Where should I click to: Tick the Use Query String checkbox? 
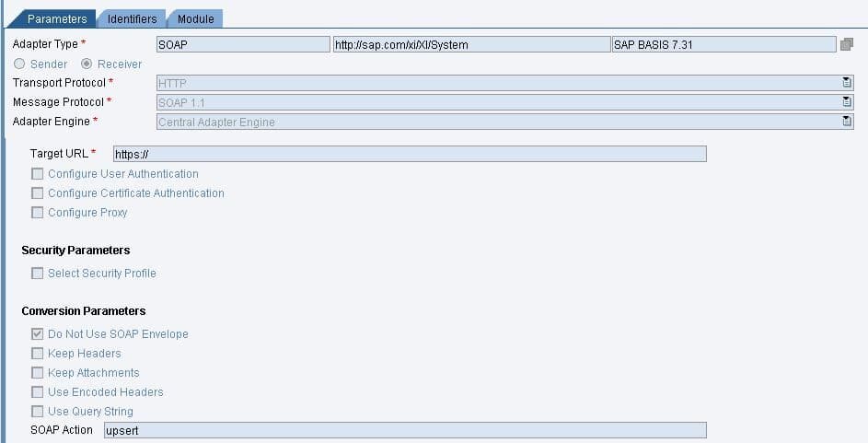tap(38, 412)
